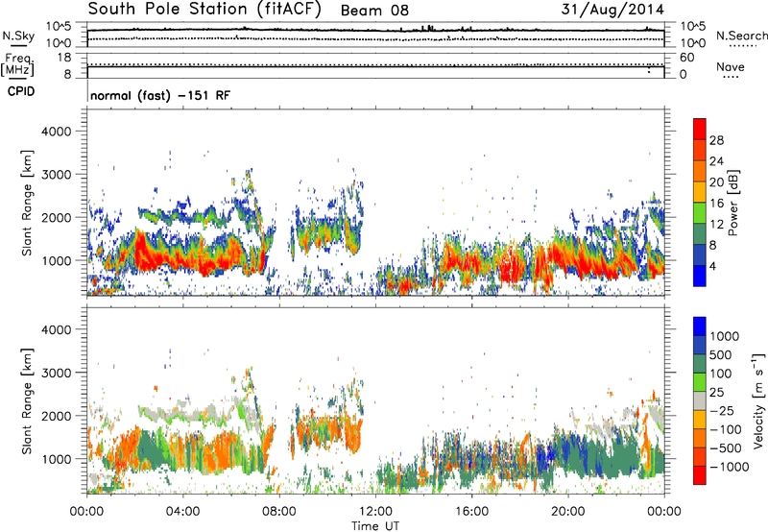
Task: Click the date '31/Aug/2014'
Action: click(x=612, y=10)
